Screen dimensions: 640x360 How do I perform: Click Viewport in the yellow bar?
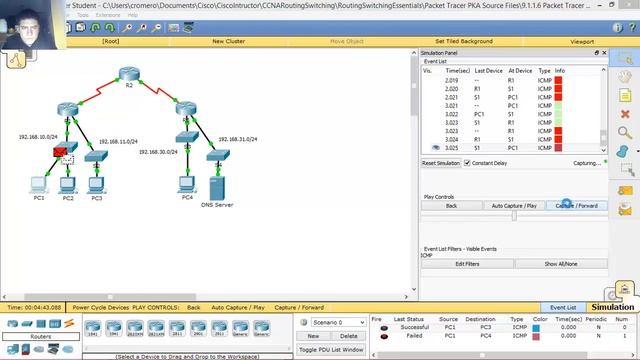point(582,42)
